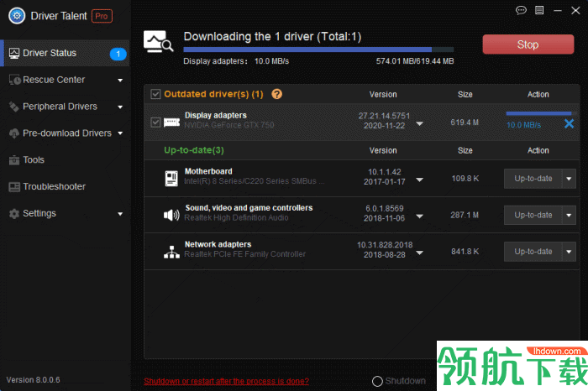This screenshot has height=391, width=588.
Task: Click the orange help question mark icon
Action: pos(276,94)
